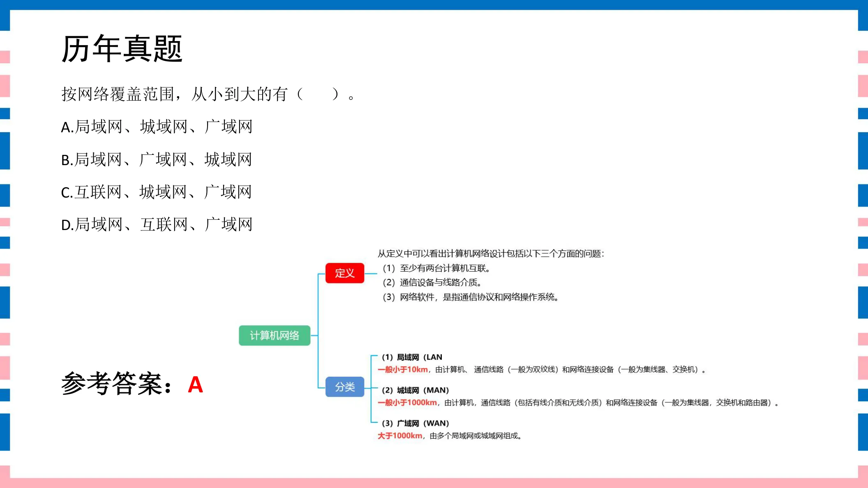Click the 参考答案 label
Viewport: 868px width, 488px height.
pos(117,384)
